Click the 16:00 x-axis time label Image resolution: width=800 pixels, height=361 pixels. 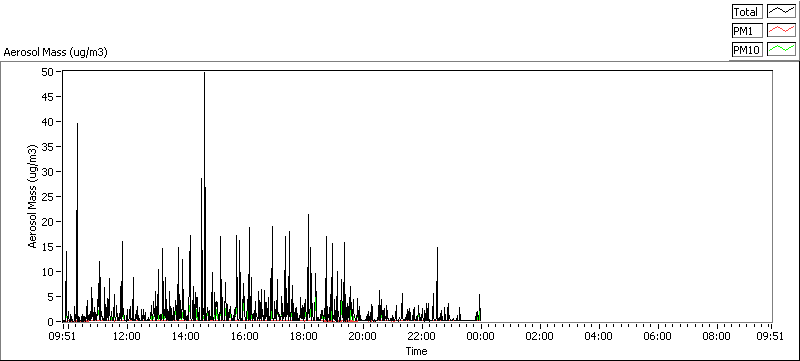[245, 337]
